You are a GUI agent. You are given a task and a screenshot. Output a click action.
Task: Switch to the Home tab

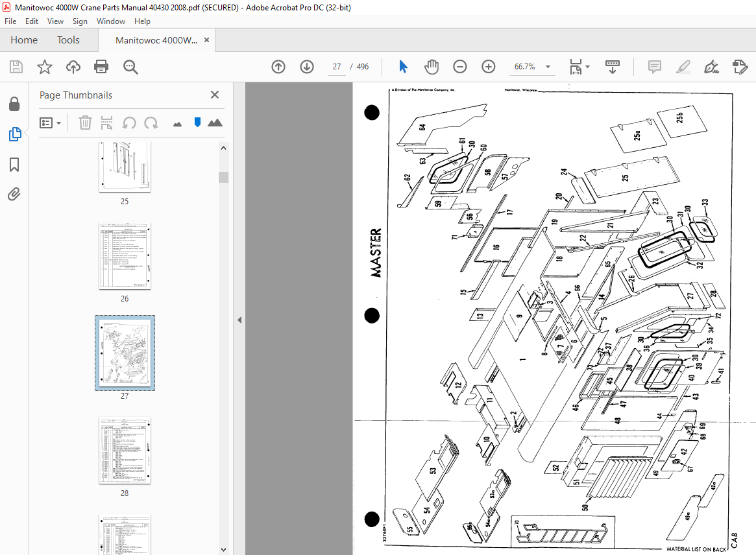[24, 40]
